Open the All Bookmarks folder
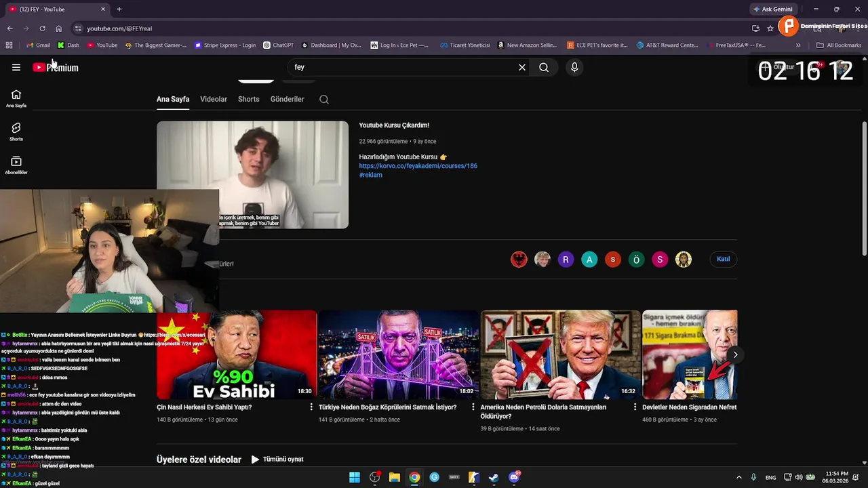868x488 pixels. point(839,45)
